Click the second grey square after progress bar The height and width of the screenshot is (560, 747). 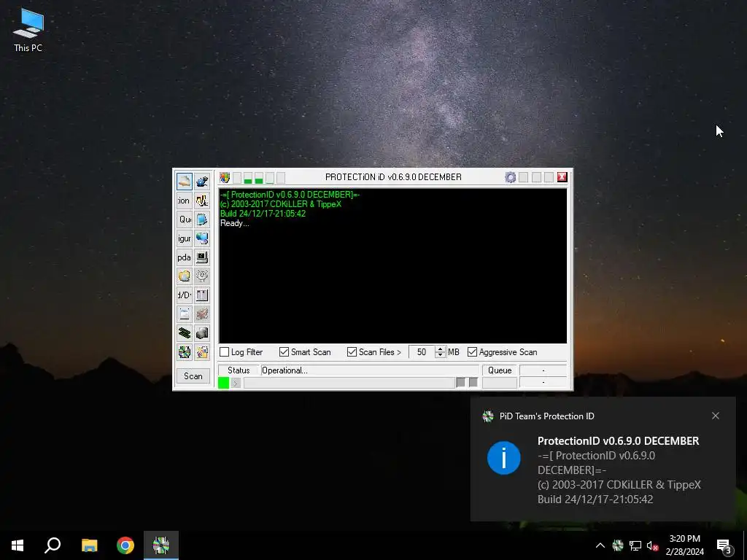[x=473, y=382]
